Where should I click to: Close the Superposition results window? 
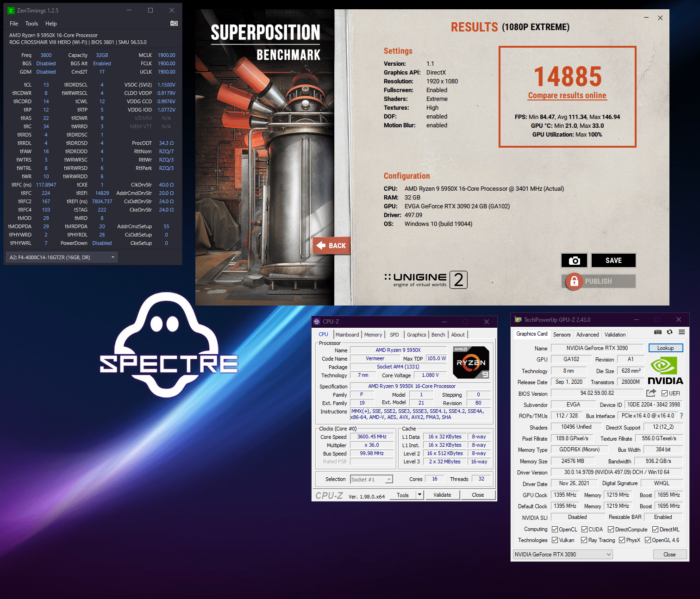pyautogui.click(x=660, y=18)
